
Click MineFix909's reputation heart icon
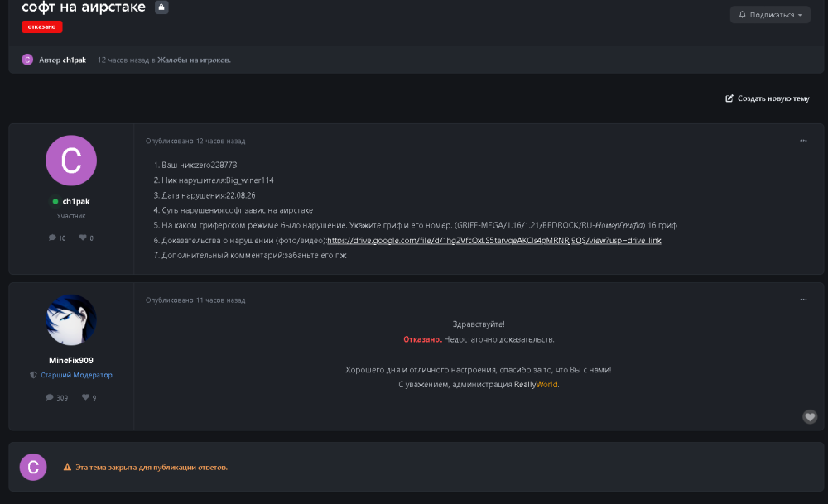85,397
